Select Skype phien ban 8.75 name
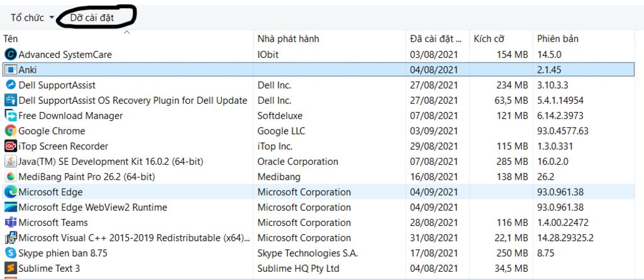The height and width of the screenshot is (280, 644). click(63, 254)
